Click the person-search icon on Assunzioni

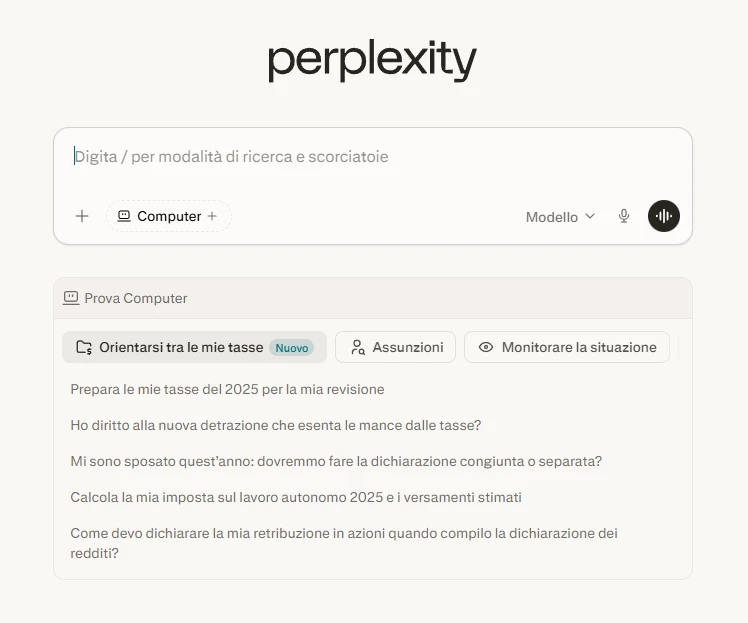click(x=357, y=347)
